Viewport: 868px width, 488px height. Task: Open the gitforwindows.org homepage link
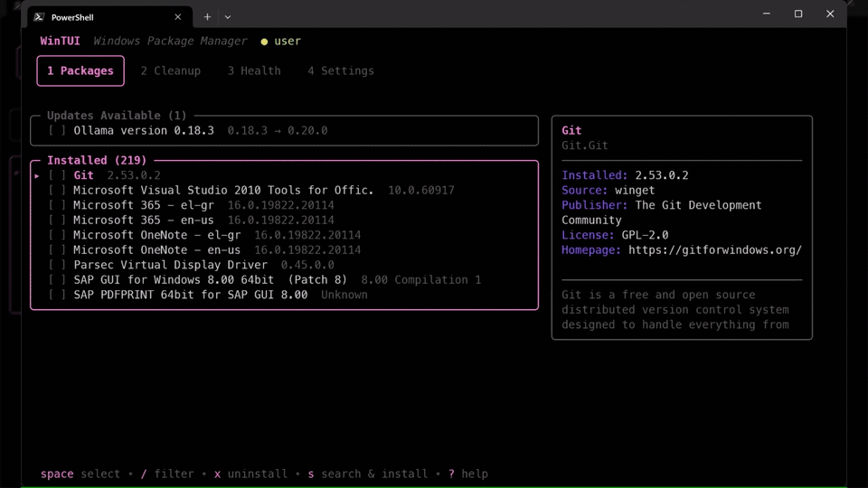(x=714, y=250)
